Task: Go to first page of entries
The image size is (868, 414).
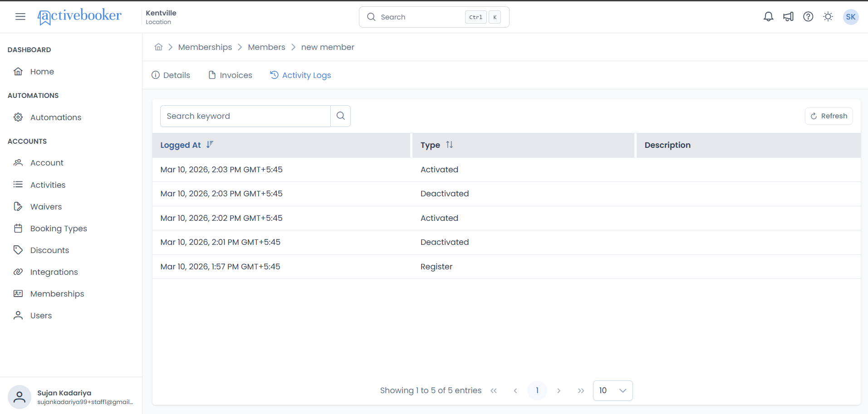Action: pyautogui.click(x=494, y=390)
